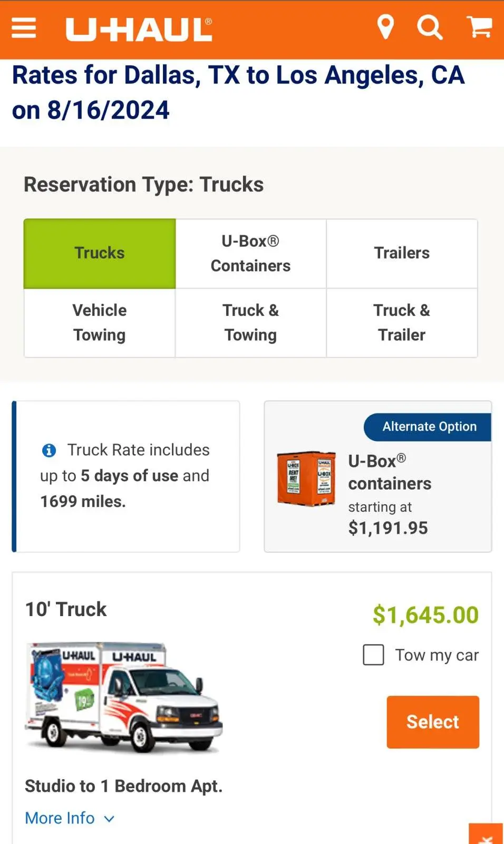Enable the Tow my car checkbox

(373, 655)
